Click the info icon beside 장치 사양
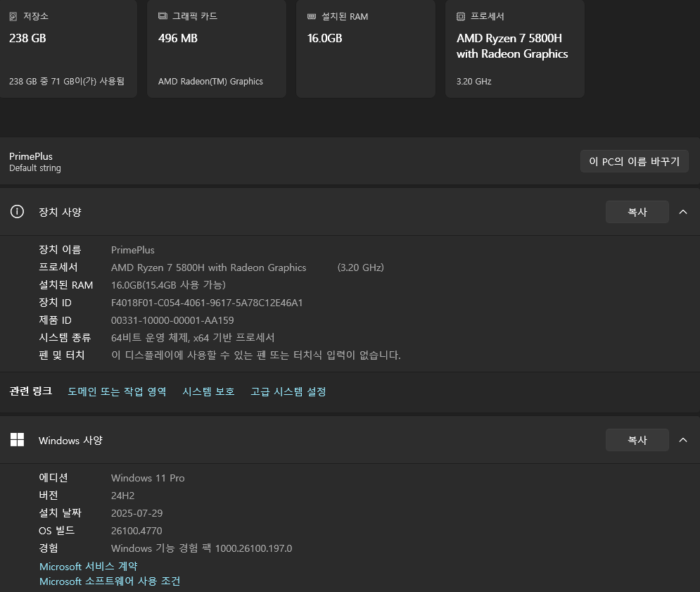700x592 pixels. pyautogui.click(x=17, y=211)
